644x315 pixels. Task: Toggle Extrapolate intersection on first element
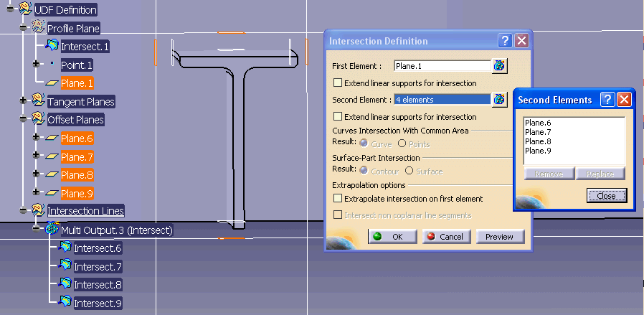(x=338, y=198)
